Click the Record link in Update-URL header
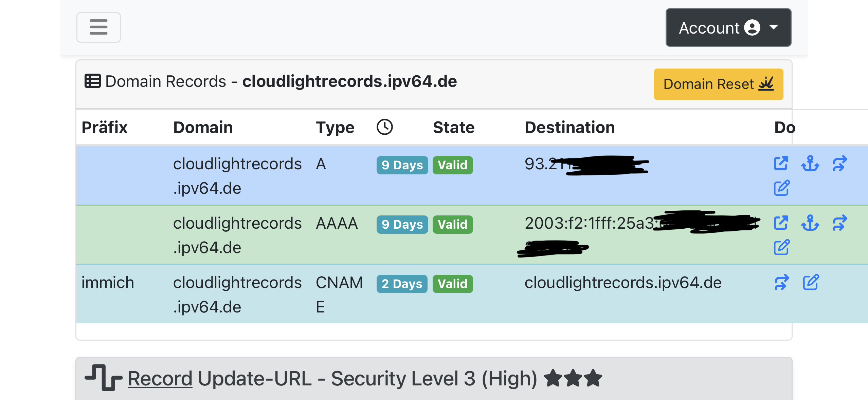This screenshot has width=868, height=400. 160,378
